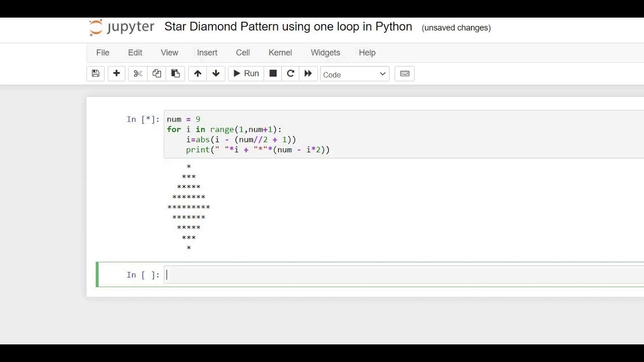Restart the kernel icon
644x362 pixels.
[x=290, y=73]
